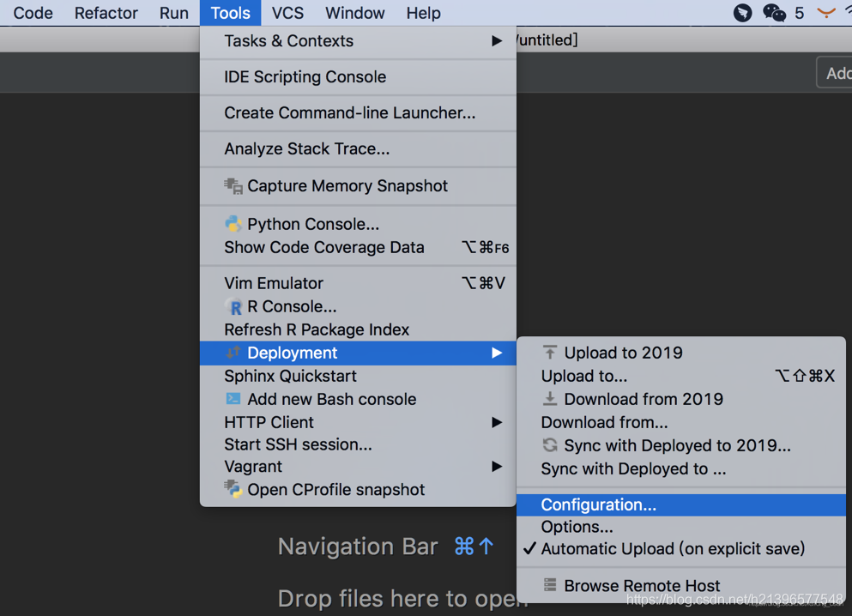Click the Open CProfile snapshot icon
The height and width of the screenshot is (616, 852).
tap(233, 489)
